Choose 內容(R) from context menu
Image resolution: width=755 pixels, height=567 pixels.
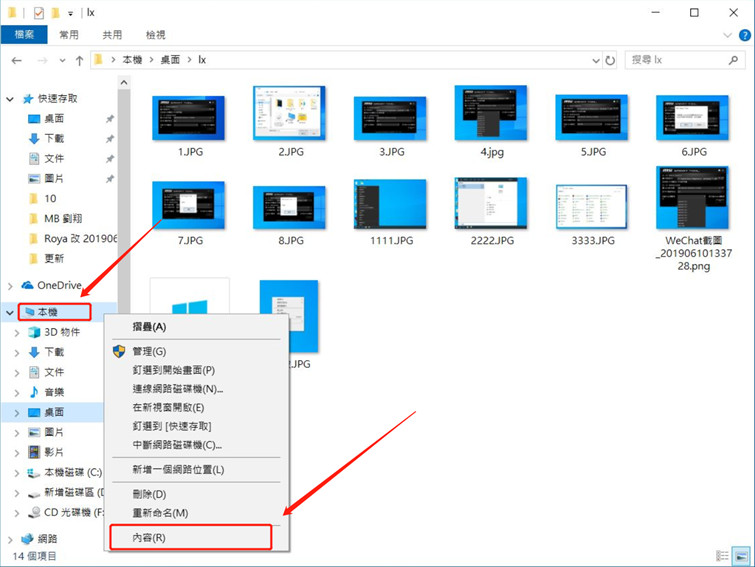point(149,538)
